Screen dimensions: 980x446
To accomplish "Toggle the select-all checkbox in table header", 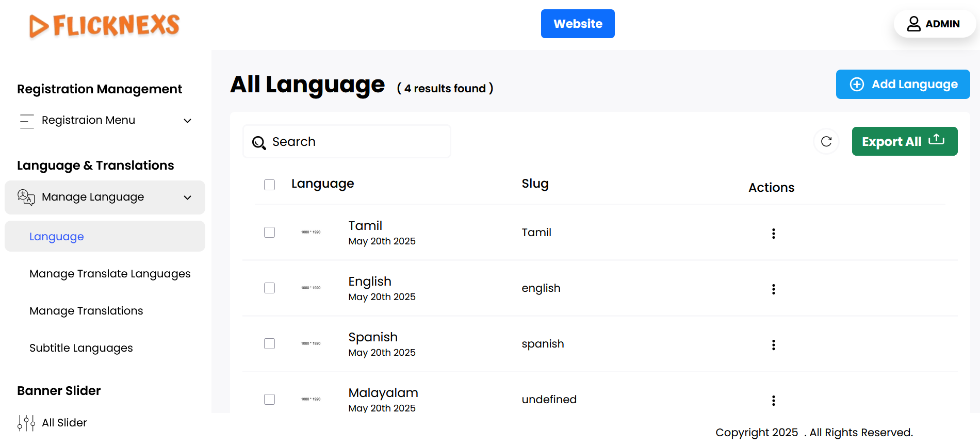I will (x=269, y=185).
